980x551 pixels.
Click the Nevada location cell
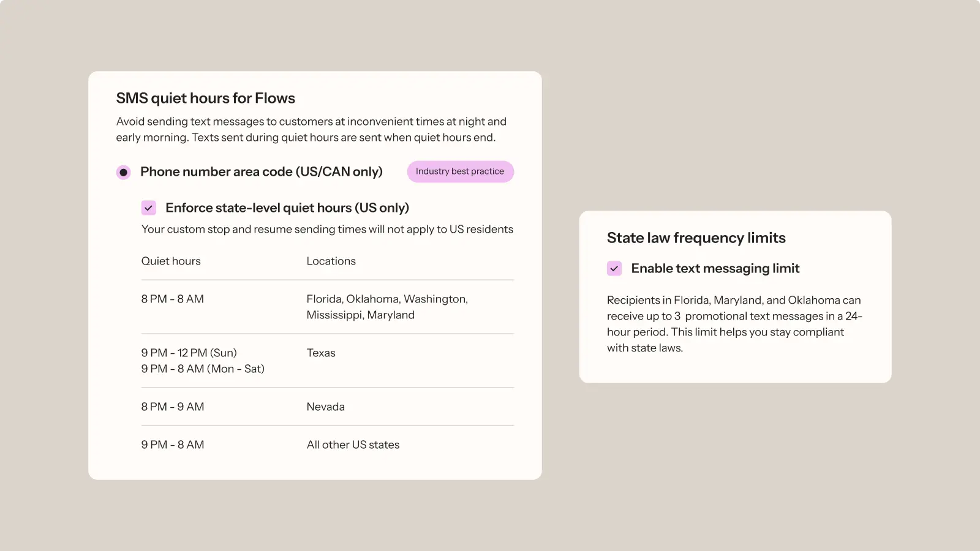(x=326, y=407)
